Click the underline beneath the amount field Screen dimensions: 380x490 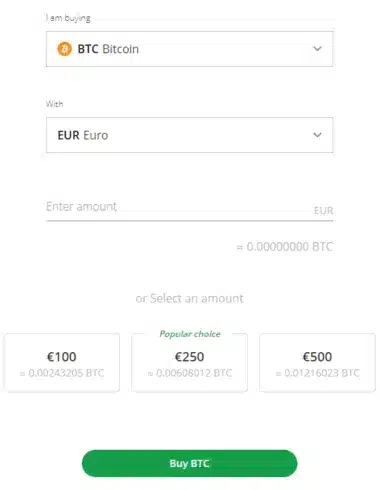click(x=189, y=220)
